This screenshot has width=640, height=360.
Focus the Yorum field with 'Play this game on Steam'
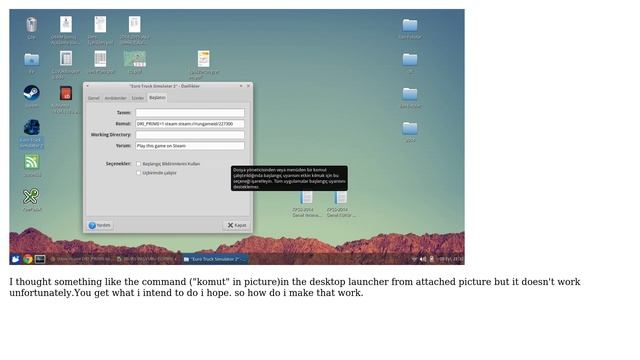click(190, 146)
